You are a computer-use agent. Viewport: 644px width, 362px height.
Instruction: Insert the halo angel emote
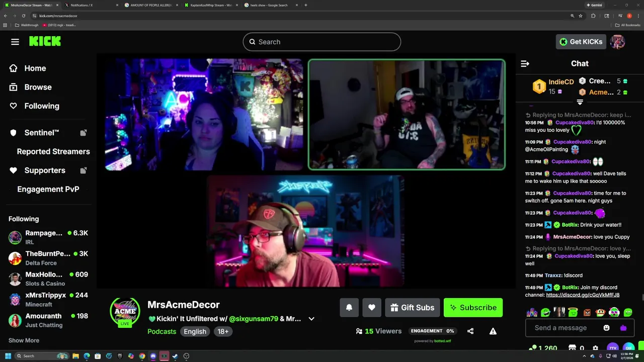pos(573,312)
